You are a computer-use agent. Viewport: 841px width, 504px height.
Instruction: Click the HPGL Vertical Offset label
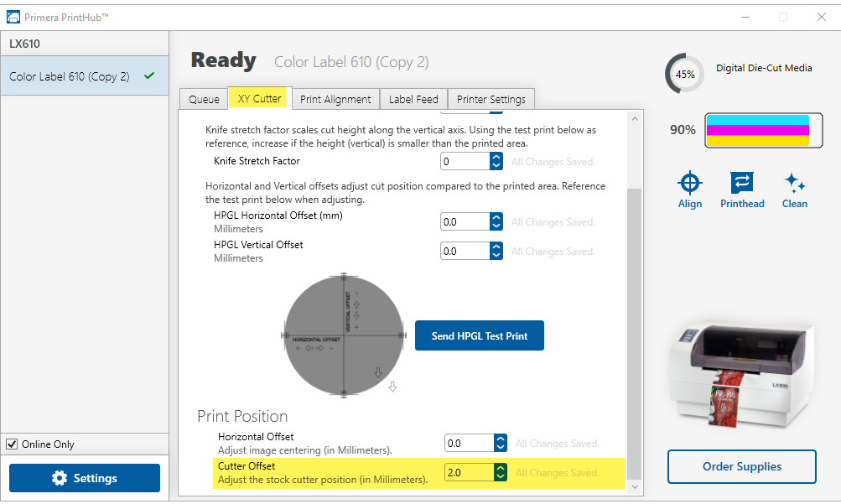click(258, 245)
